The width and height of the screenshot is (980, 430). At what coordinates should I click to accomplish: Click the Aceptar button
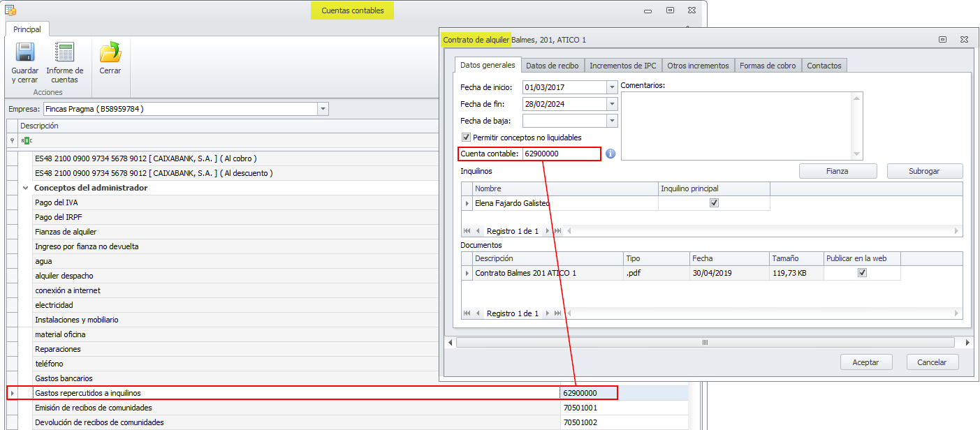[x=866, y=362]
